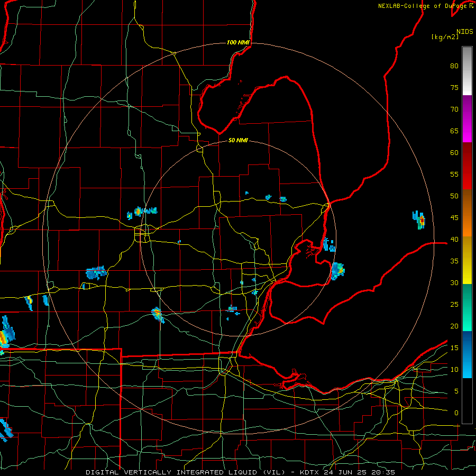Click the dark blue segment of the color bar

[x=467, y=342]
